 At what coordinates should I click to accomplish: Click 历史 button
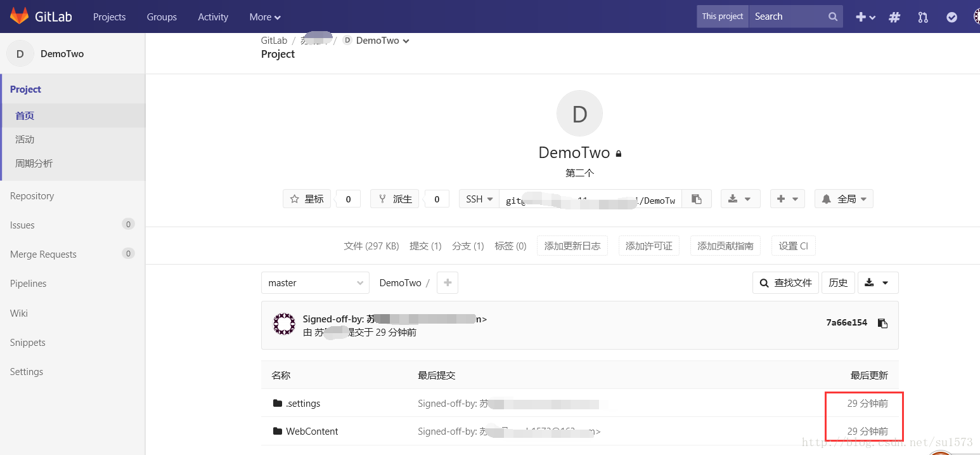pyautogui.click(x=838, y=282)
